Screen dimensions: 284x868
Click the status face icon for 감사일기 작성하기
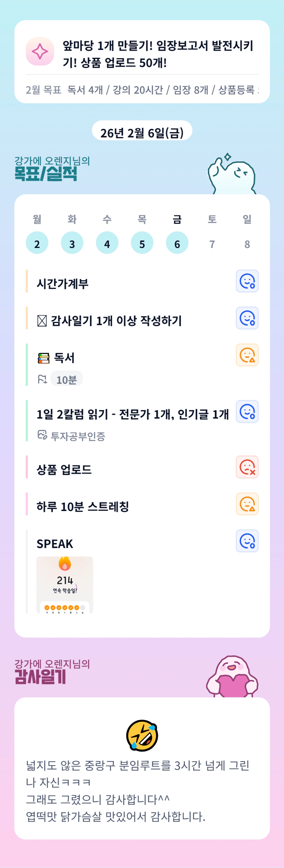pyautogui.click(x=247, y=318)
